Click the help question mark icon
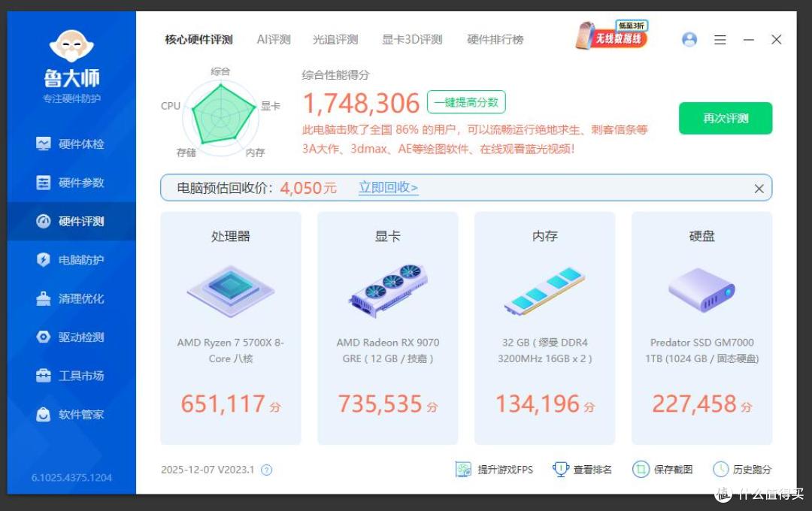Viewport: 812px width, 511px height. (267, 470)
